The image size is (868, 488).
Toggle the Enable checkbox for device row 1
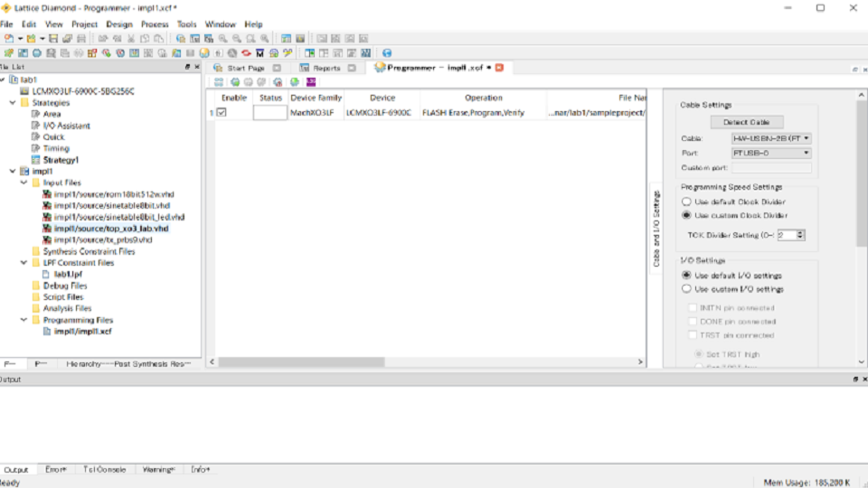[x=222, y=113]
